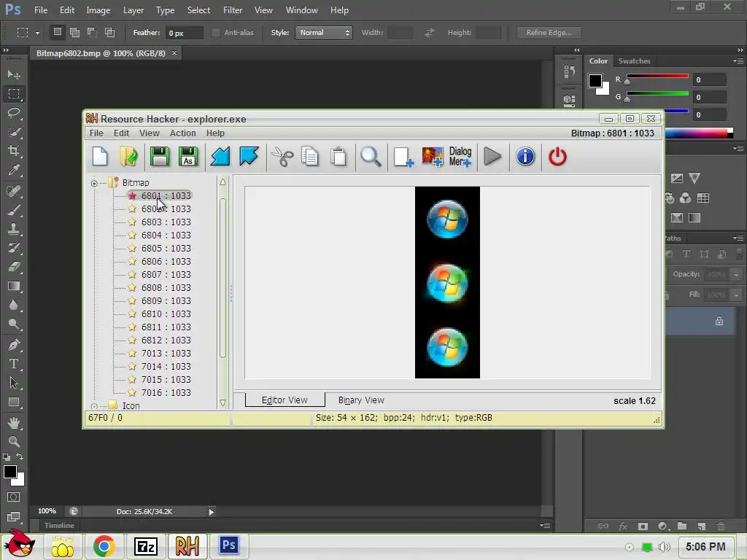Expand the Icon tree folder
The image size is (747, 560).
94,406
